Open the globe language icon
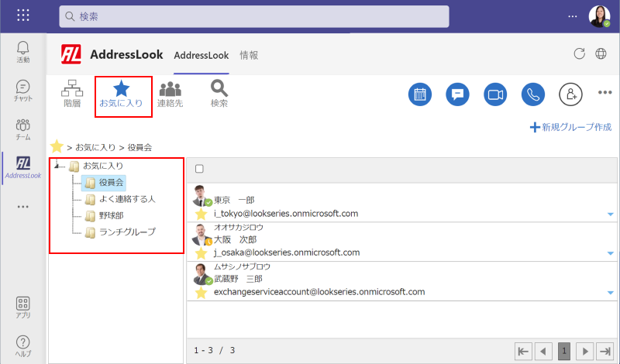The height and width of the screenshot is (364, 620). tap(601, 54)
